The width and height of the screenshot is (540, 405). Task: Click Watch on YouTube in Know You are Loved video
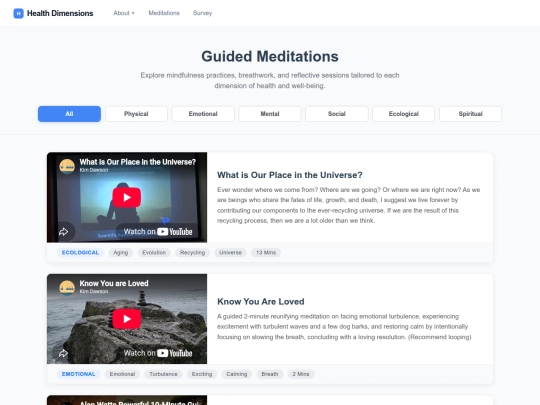pyautogui.click(x=158, y=353)
